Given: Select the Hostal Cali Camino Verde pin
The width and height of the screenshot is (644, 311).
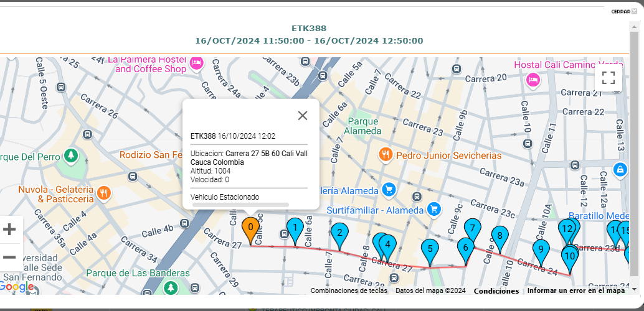Looking at the screenshot, I should (532, 79).
